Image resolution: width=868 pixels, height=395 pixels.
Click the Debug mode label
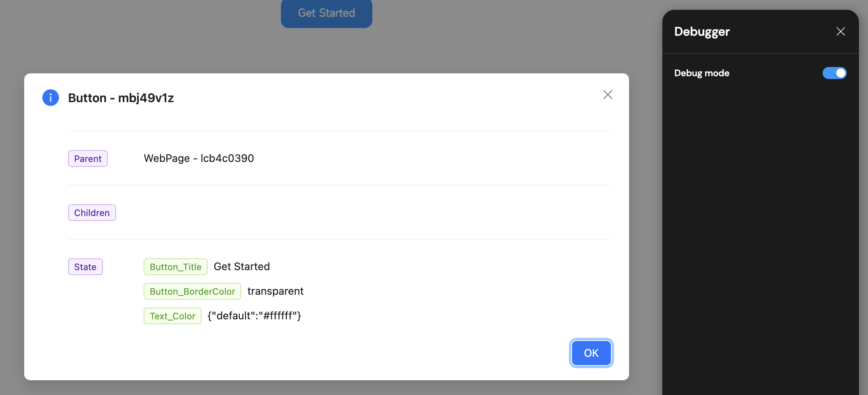(702, 73)
